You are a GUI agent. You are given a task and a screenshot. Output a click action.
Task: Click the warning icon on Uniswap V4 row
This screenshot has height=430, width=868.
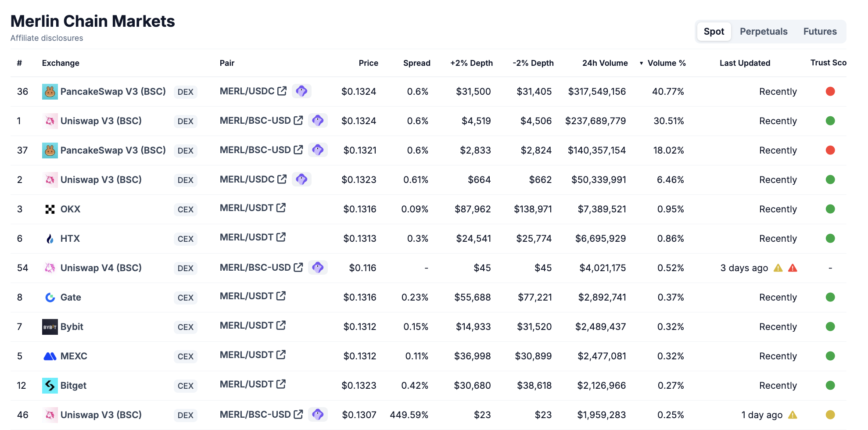778,268
